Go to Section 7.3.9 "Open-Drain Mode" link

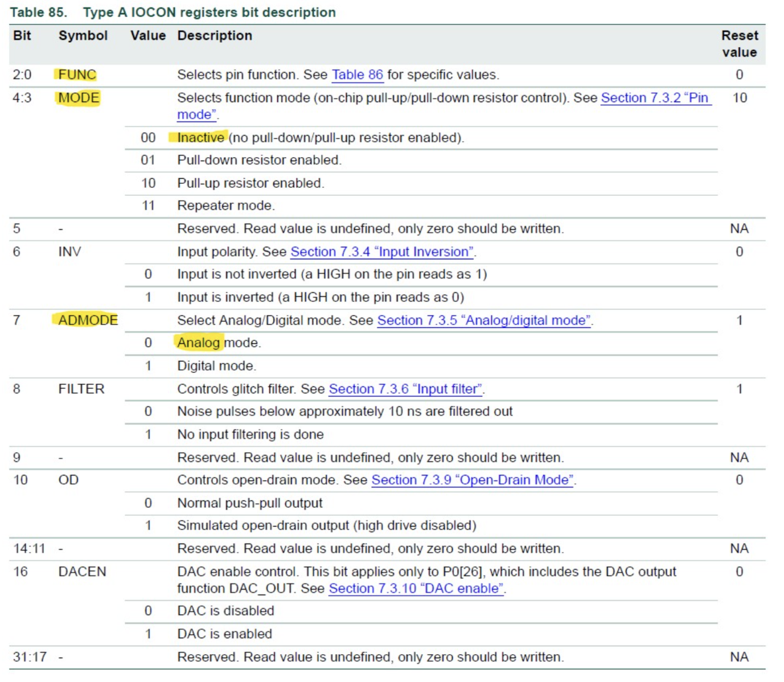pos(472,480)
